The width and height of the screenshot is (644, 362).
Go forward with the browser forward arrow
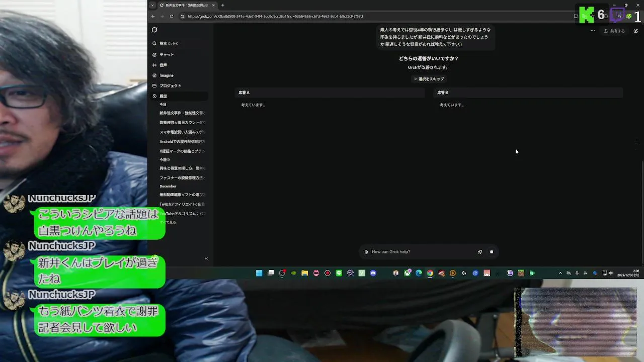click(x=162, y=16)
